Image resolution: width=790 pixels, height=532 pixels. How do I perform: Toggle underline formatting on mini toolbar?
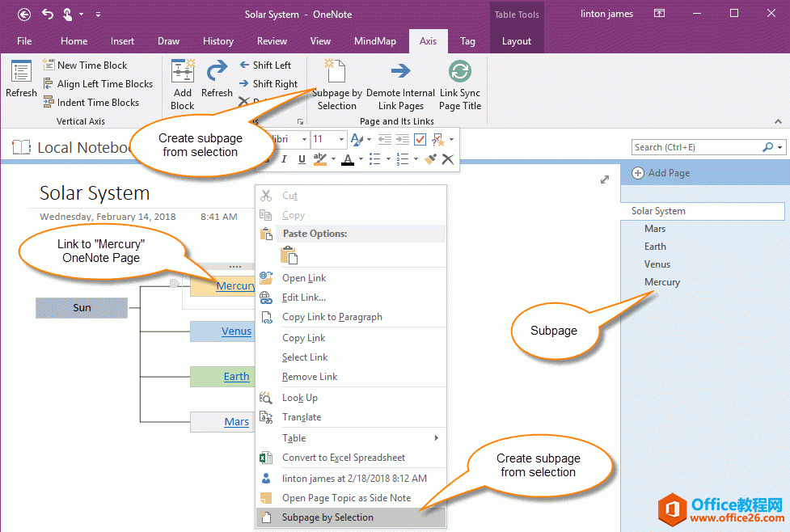click(x=300, y=158)
